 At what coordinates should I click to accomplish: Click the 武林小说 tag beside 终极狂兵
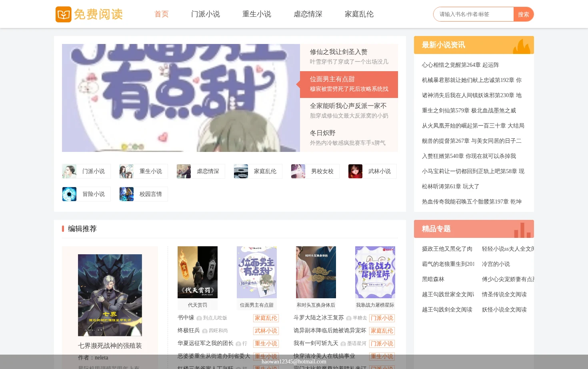(266, 331)
